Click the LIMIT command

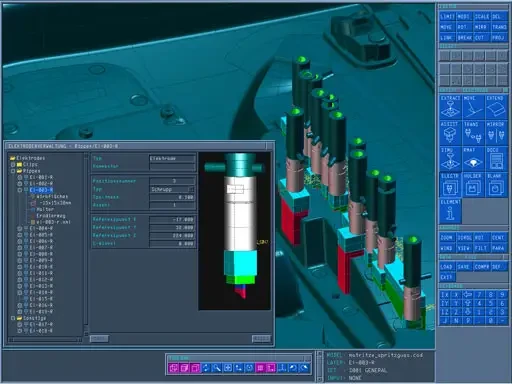(x=448, y=16)
